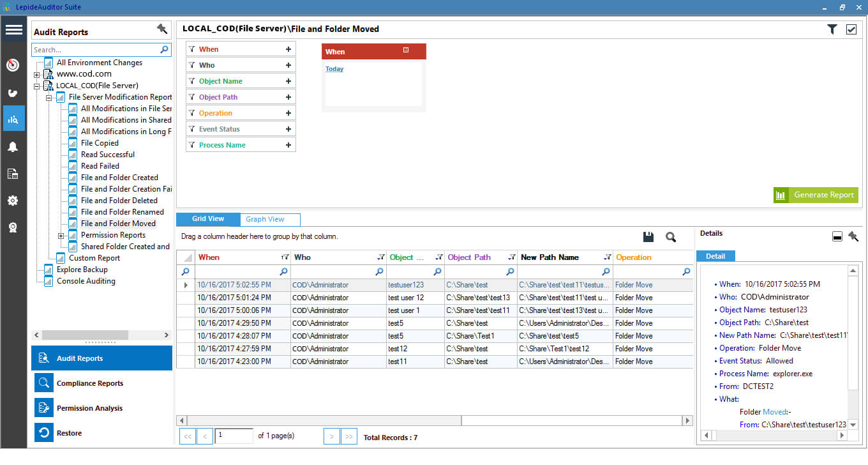This screenshot has height=465, width=868.
Task: Add the When filter with plus
Action: pyautogui.click(x=288, y=49)
